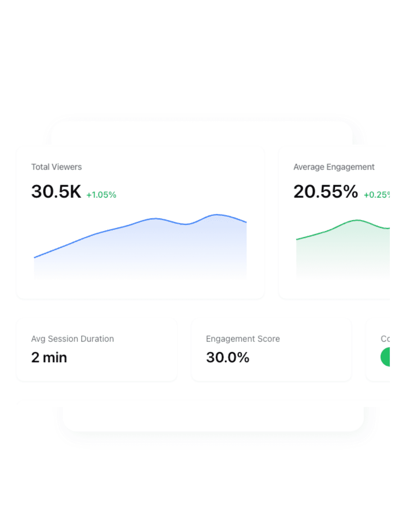Click the +1.05% viewers change indicator
The height and width of the screenshot is (532, 410).
101,195
